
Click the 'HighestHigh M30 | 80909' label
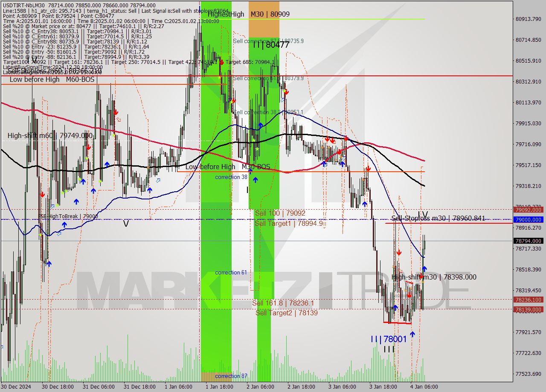[249, 14]
